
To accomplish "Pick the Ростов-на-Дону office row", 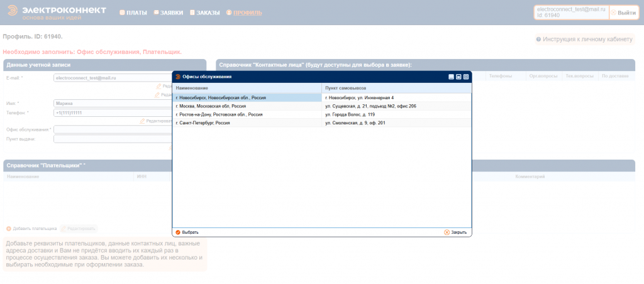I will tap(247, 115).
